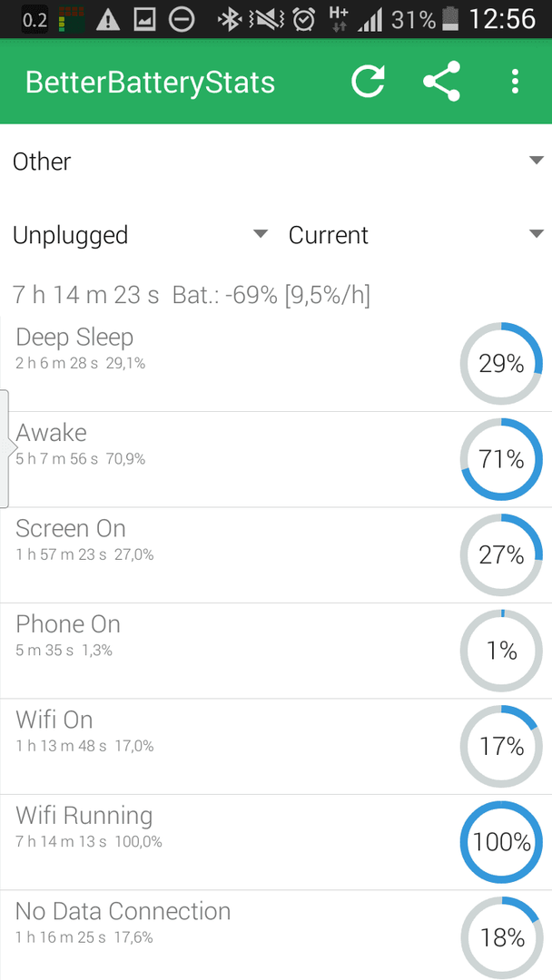This screenshot has width=552, height=980.
Task: Tap the image notification icon
Action: tap(144, 21)
